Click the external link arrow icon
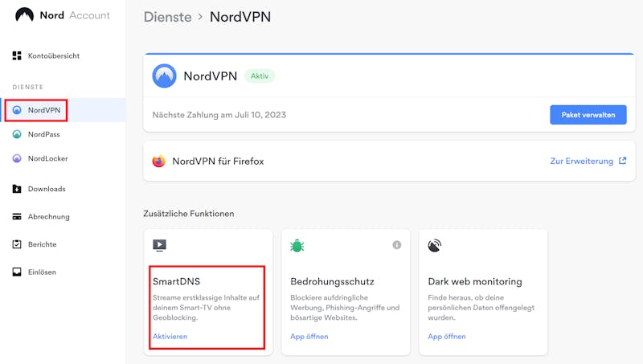The image size is (643, 364). (x=622, y=161)
